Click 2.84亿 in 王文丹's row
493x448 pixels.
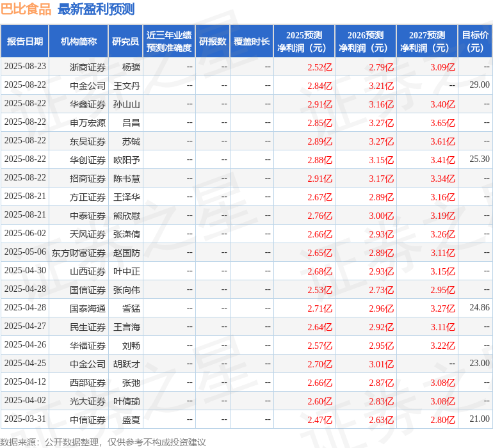(x=319, y=86)
